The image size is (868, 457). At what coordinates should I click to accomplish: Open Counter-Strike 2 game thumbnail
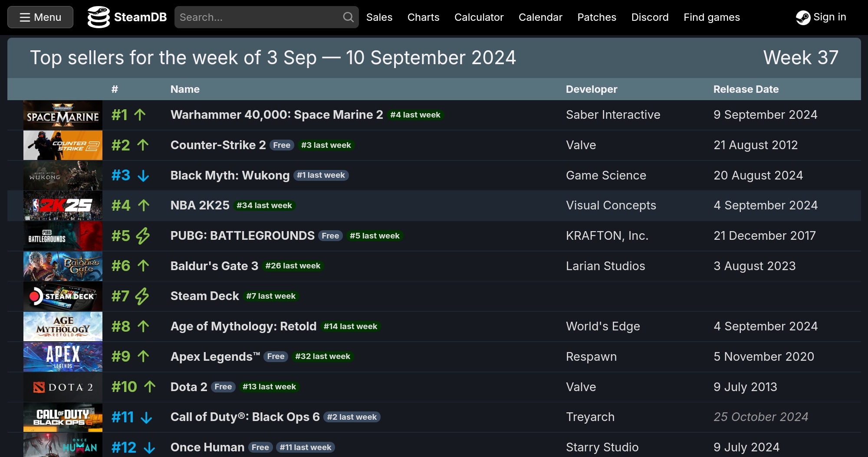[x=63, y=145]
